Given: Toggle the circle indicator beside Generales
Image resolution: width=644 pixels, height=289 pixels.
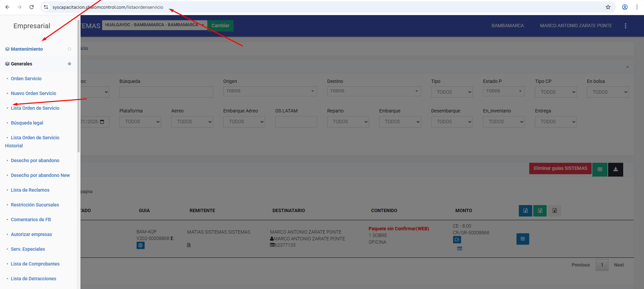Looking at the screenshot, I should [x=69, y=64].
